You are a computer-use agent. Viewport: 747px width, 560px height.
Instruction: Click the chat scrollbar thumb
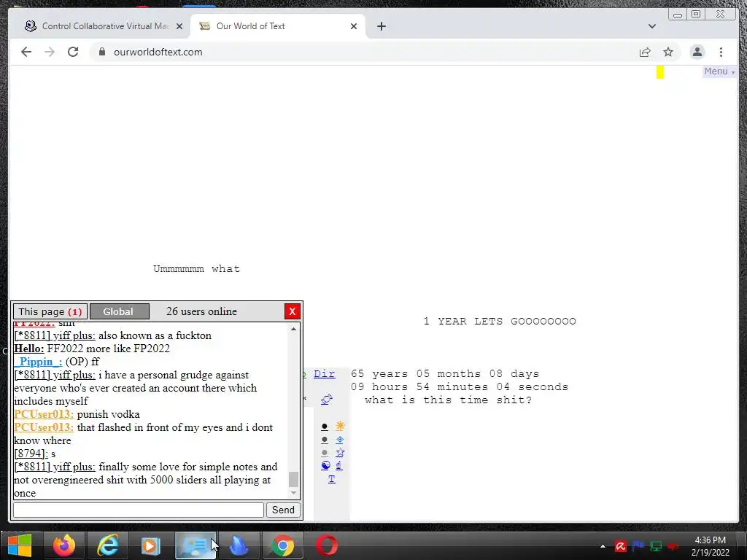[x=293, y=479]
